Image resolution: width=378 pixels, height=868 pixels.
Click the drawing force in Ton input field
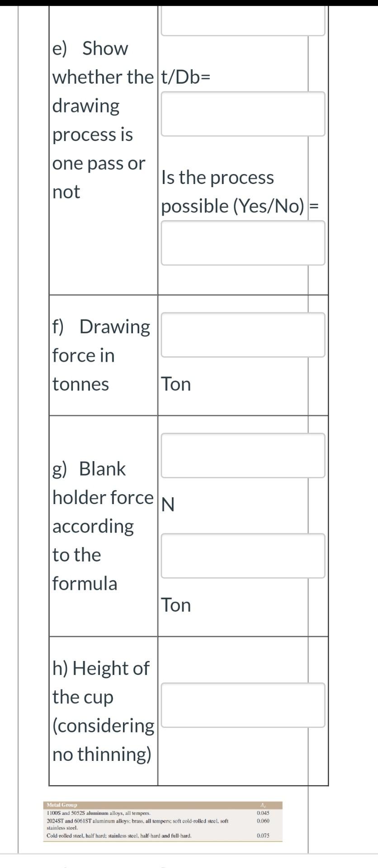pos(242,335)
